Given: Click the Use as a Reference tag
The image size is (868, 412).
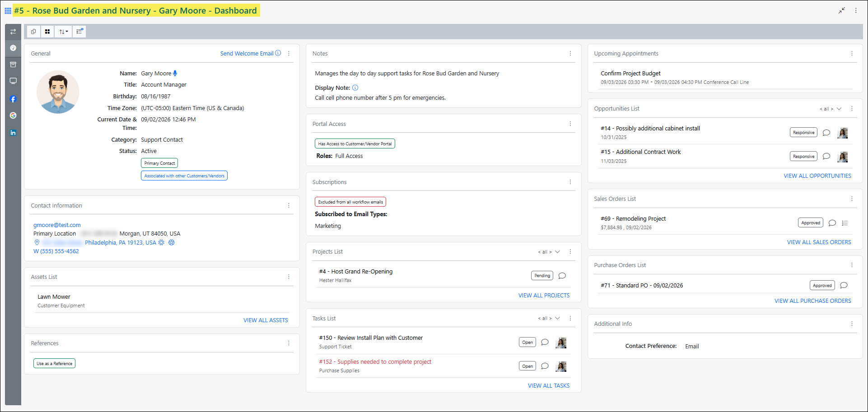Looking at the screenshot, I should [54, 363].
